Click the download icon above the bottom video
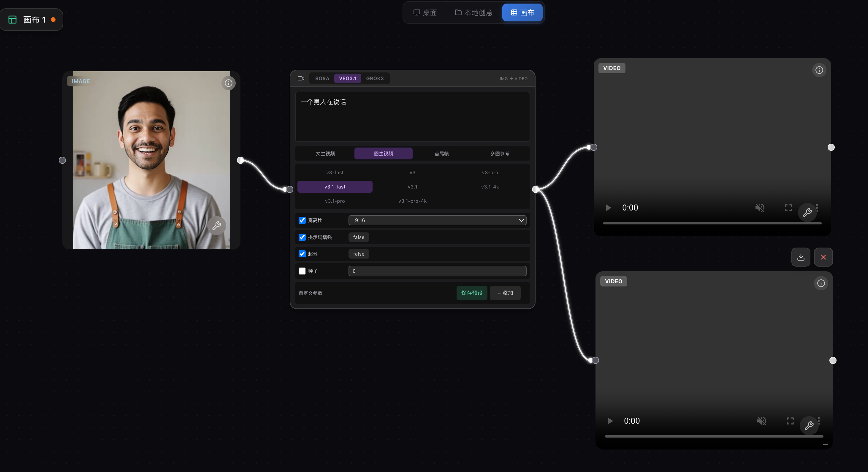Screen dimensions: 868x472 coord(801,257)
